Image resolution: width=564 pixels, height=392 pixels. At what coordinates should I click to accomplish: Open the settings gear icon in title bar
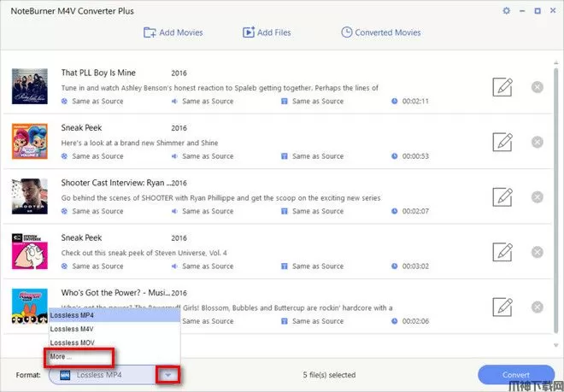[x=507, y=11]
